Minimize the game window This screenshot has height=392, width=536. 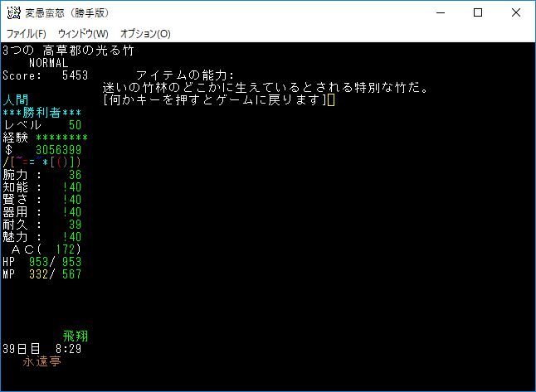440,13
